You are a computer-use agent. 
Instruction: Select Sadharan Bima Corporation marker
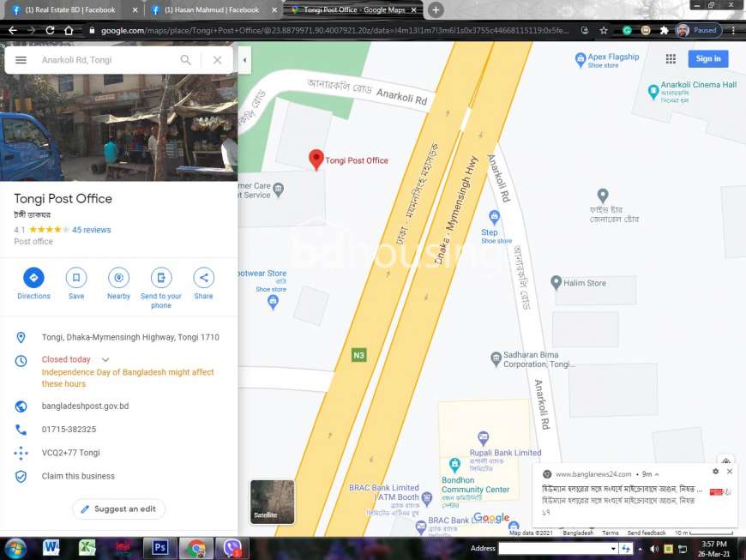coord(496,358)
